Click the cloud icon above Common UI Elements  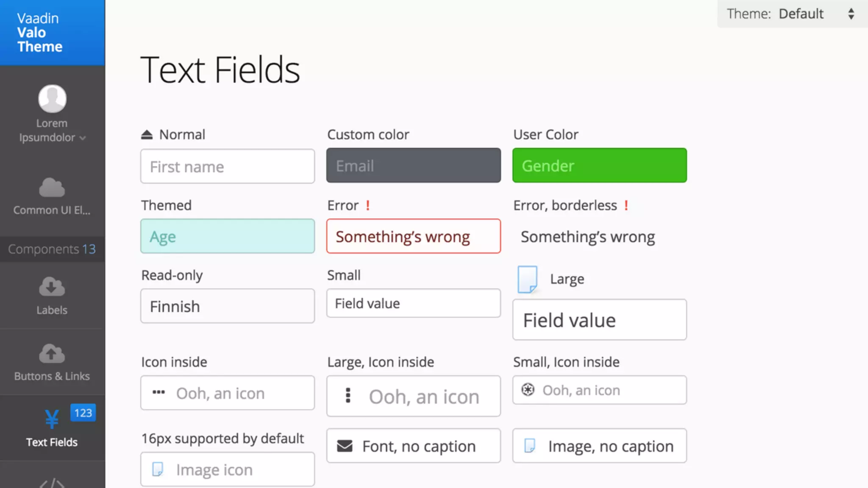pyautogui.click(x=52, y=188)
